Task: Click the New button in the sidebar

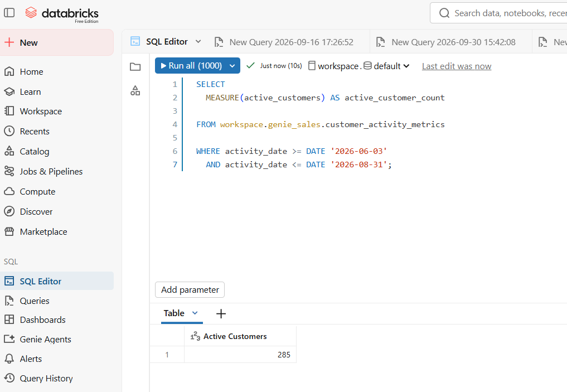Action: coord(57,43)
